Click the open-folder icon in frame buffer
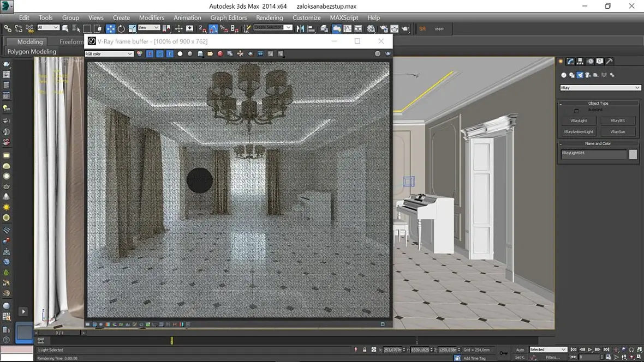Viewport: 644px width, 362px height. tap(210, 54)
